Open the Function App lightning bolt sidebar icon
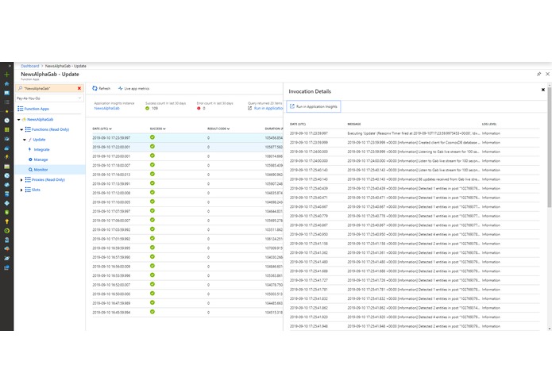 pos(6,157)
